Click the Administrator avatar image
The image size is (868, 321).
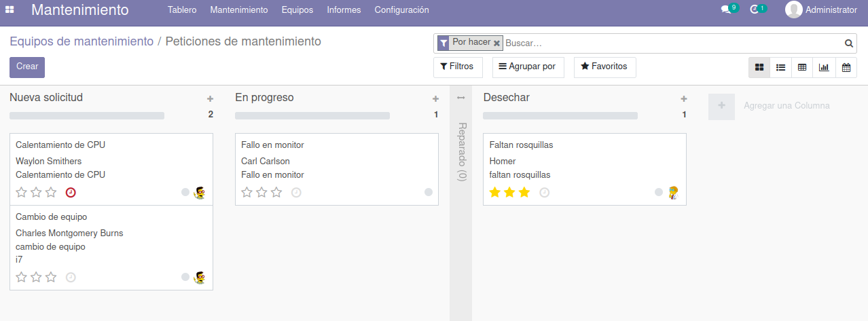(793, 10)
